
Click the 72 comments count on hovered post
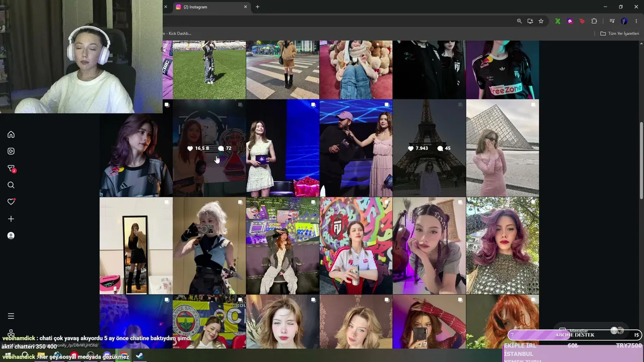click(225, 148)
